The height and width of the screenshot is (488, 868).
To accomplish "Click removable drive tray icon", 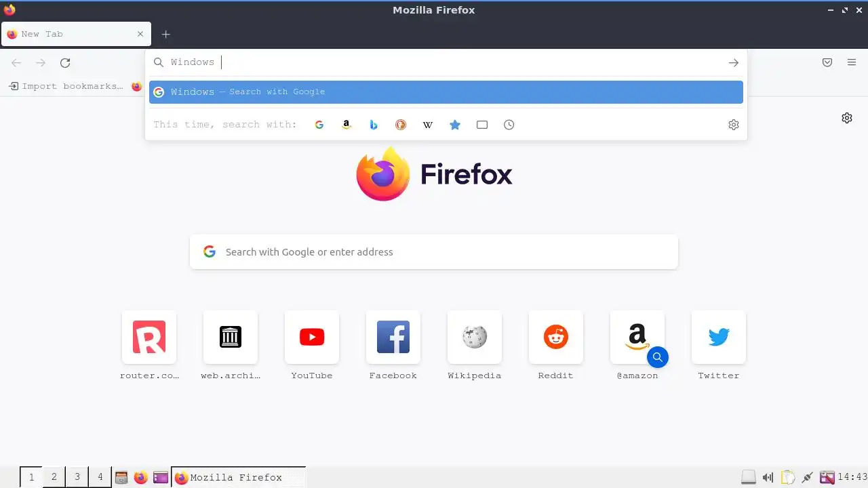I will [749, 477].
